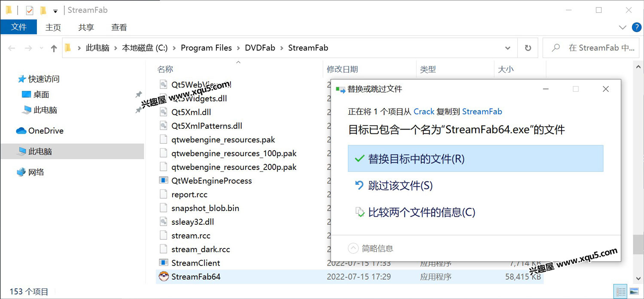Click the ssleay32.dll file icon

164,222
